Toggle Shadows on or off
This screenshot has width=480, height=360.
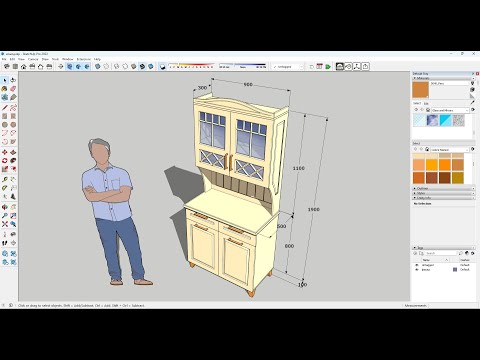point(163,67)
